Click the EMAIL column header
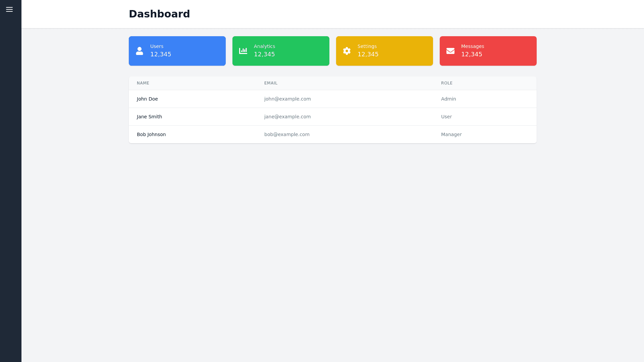Image resolution: width=644 pixels, height=362 pixels. pos(271,83)
